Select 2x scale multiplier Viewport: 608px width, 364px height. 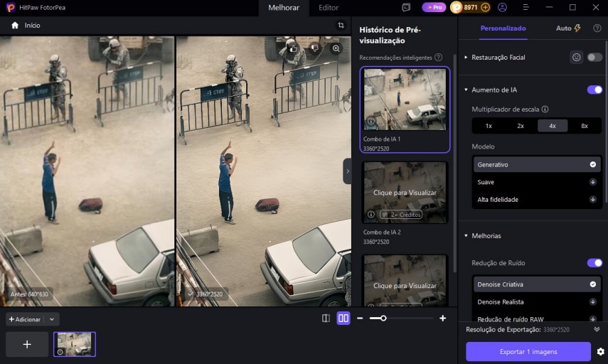click(521, 126)
